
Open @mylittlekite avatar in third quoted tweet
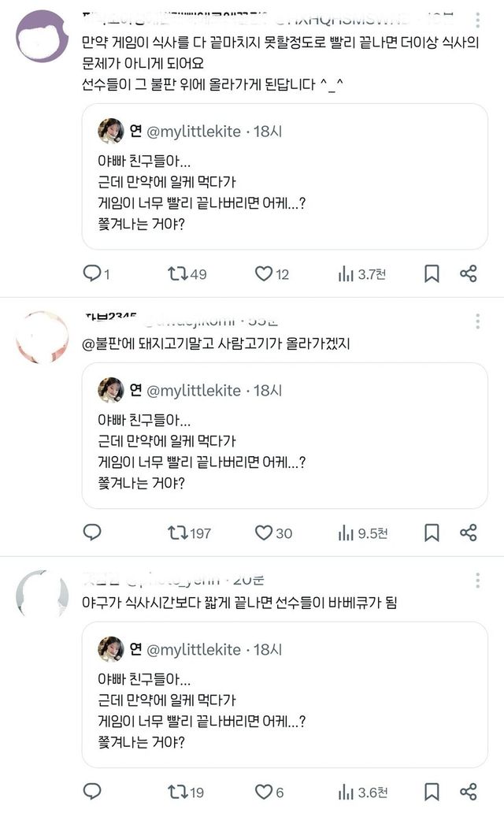click(111, 649)
